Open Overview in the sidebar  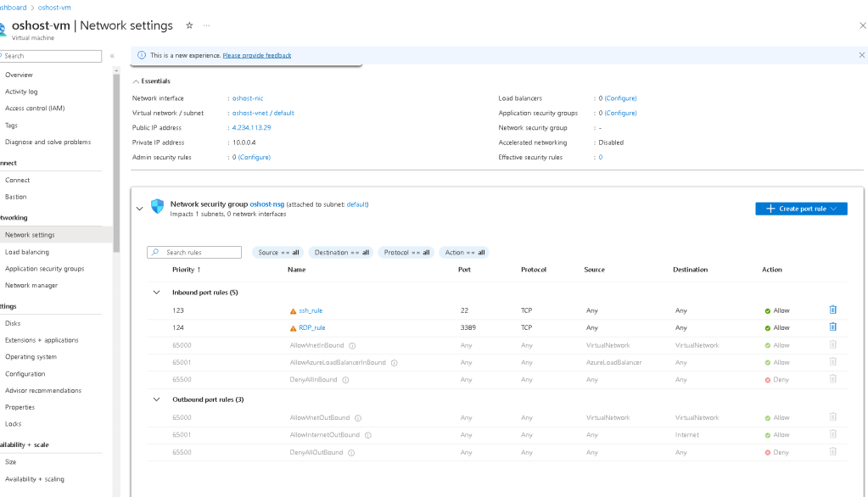19,75
